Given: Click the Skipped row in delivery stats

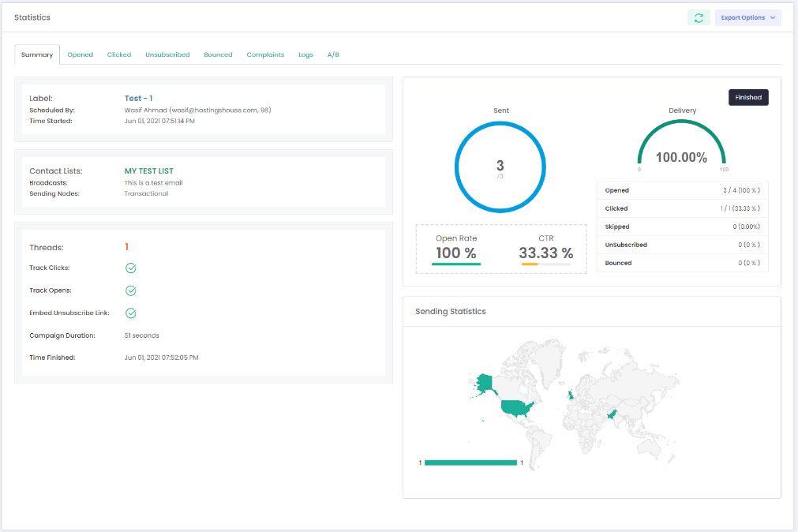Looking at the screenshot, I should coord(682,227).
